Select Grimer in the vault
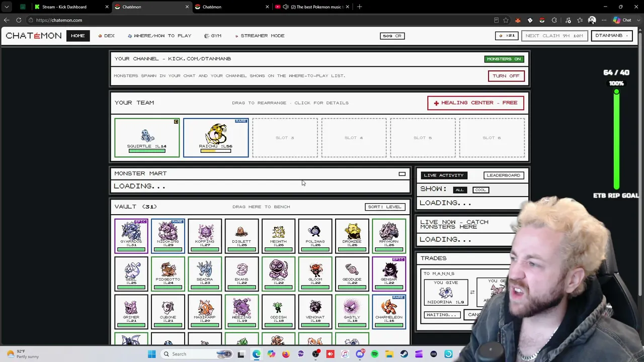Image resolution: width=644 pixels, height=362 pixels. (x=131, y=312)
